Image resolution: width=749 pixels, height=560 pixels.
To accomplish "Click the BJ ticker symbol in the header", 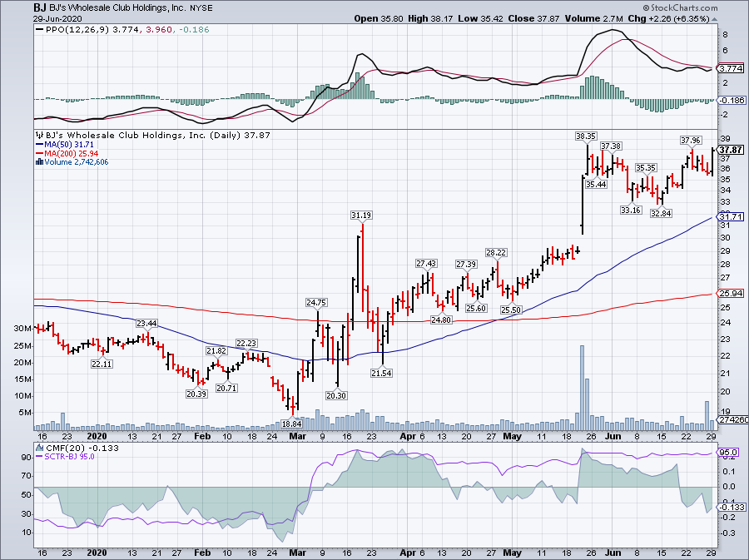I will click(x=40, y=7).
